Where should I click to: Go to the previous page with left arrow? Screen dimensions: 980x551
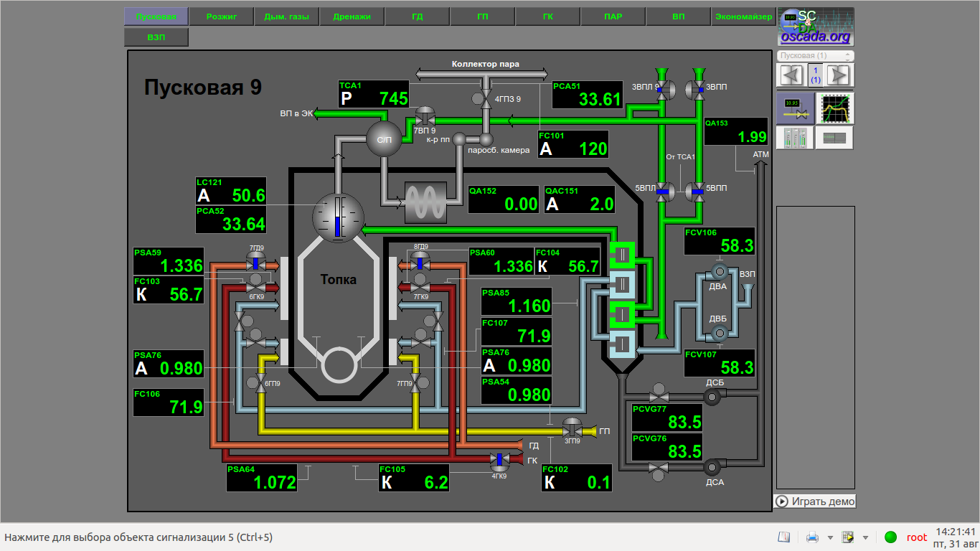(x=791, y=75)
